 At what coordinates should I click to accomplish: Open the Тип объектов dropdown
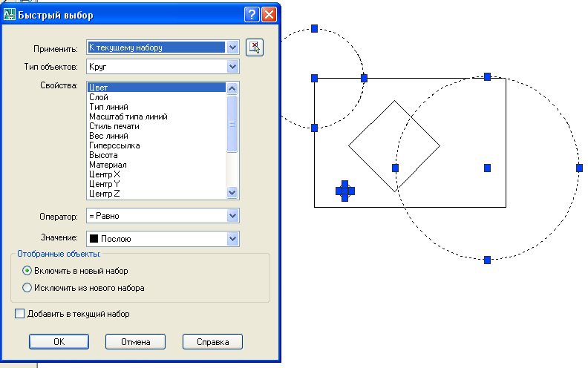pyautogui.click(x=232, y=67)
